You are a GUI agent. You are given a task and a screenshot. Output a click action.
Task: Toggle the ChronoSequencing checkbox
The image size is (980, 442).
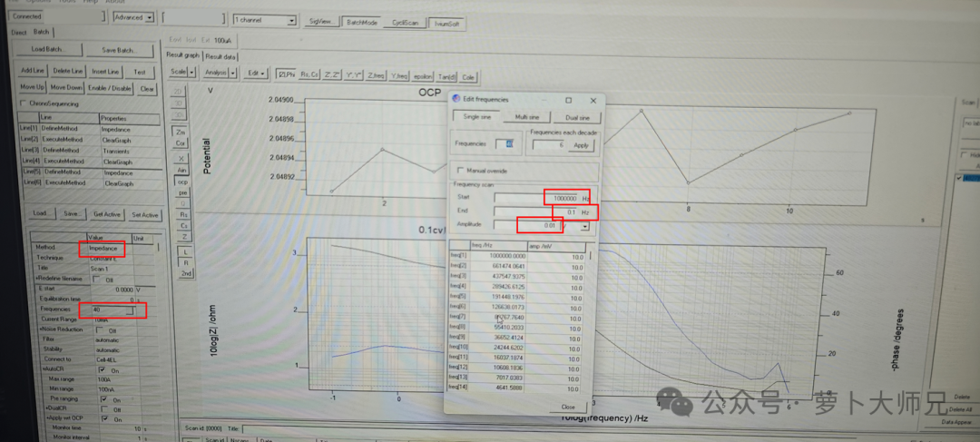point(23,103)
